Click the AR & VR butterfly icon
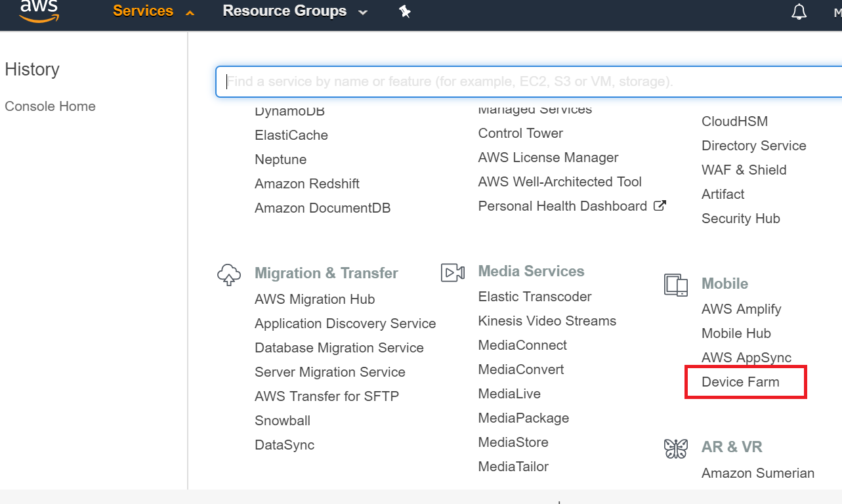The width and height of the screenshot is (842, 504). (675, 448)
